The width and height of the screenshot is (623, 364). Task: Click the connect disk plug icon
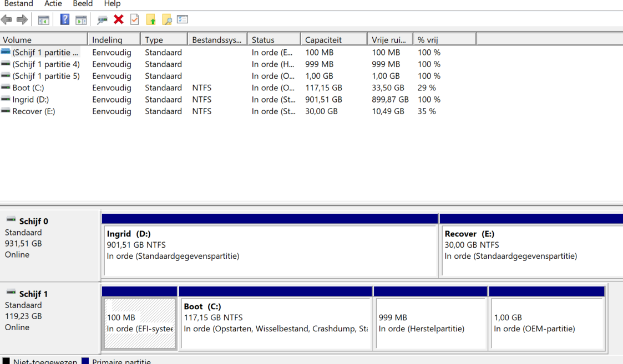click(x=102, y=20)
